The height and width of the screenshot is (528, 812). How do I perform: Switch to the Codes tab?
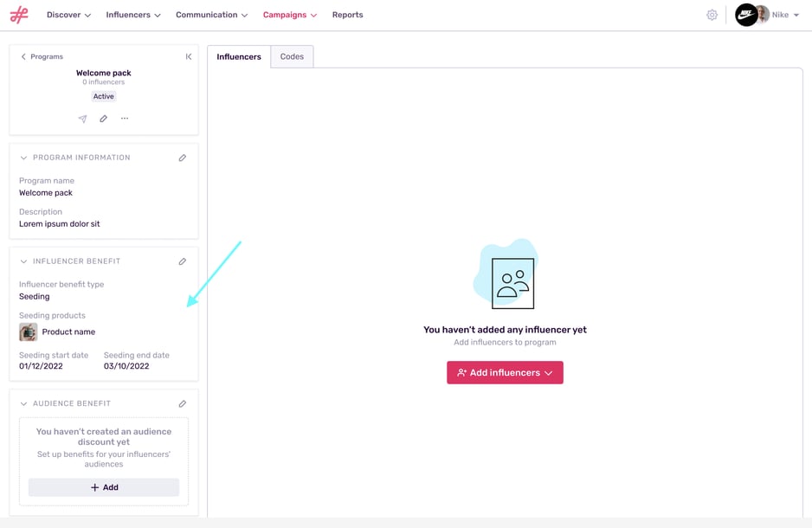tap(292, 56)
